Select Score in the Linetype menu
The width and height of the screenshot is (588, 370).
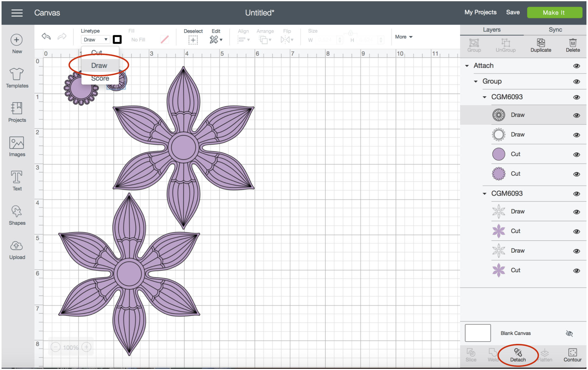[x=100, y=78]
